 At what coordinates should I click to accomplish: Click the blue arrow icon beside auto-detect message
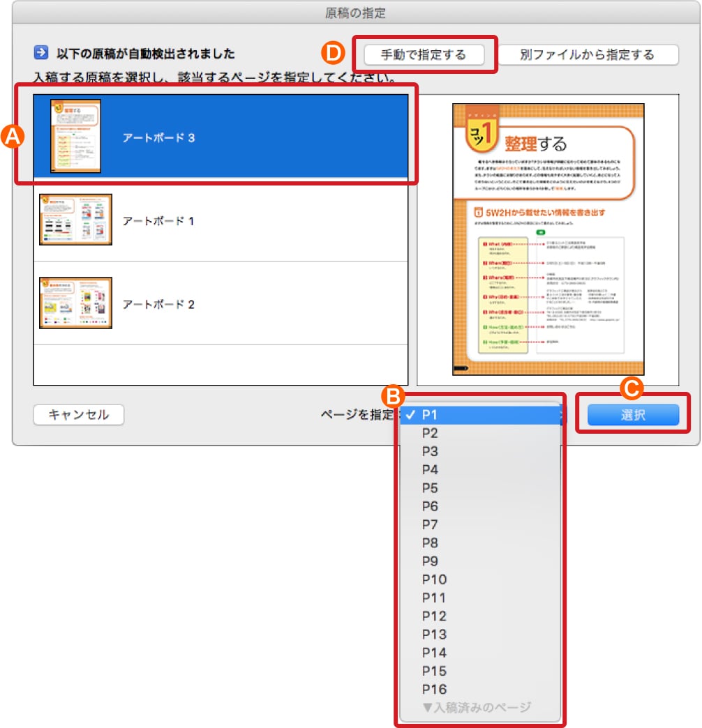(x=40, y=53)
